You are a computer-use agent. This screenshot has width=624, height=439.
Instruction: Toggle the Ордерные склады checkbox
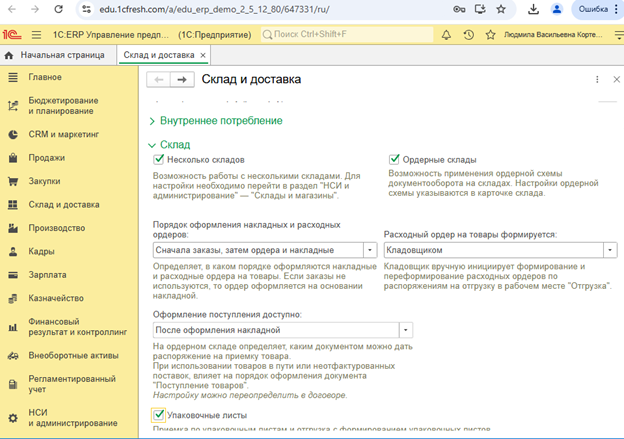tap(394, 160)
